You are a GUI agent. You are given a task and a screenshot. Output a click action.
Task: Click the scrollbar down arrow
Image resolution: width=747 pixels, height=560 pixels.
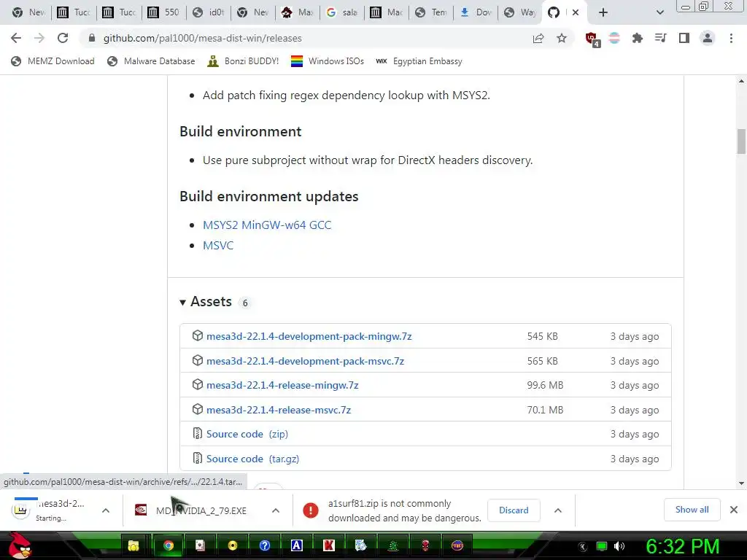click(x=741, y=483)
